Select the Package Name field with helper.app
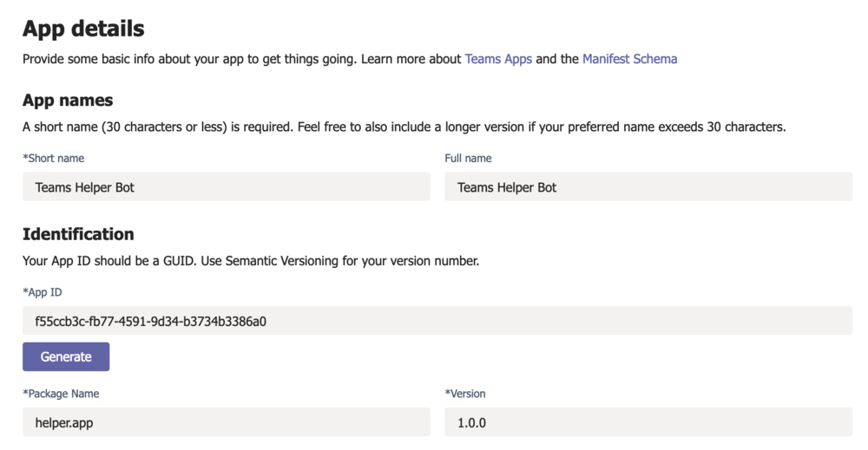This screenshot has height=450, width=868. 227,422
